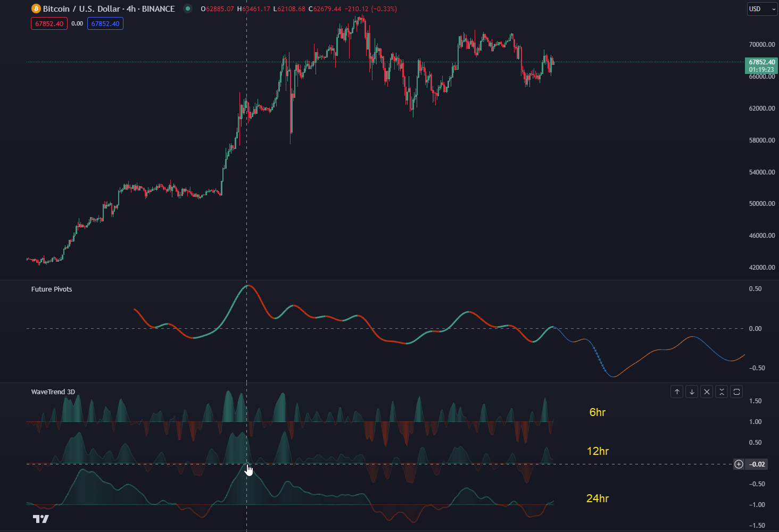Image resolution: width=779 pixels, height=532 pixels.
Task: Select the 6hr yellow text annotation
Action: (x=597, y=412)
